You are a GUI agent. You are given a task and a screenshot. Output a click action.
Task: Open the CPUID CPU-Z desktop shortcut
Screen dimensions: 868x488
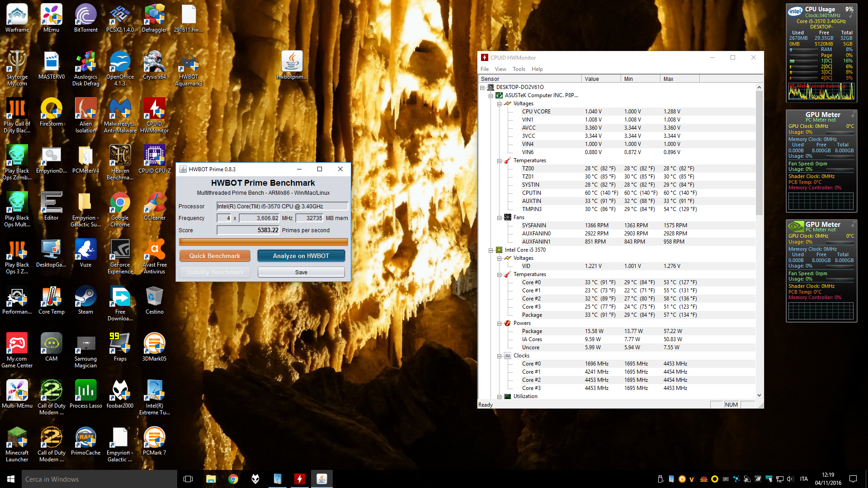coord(155,159)
